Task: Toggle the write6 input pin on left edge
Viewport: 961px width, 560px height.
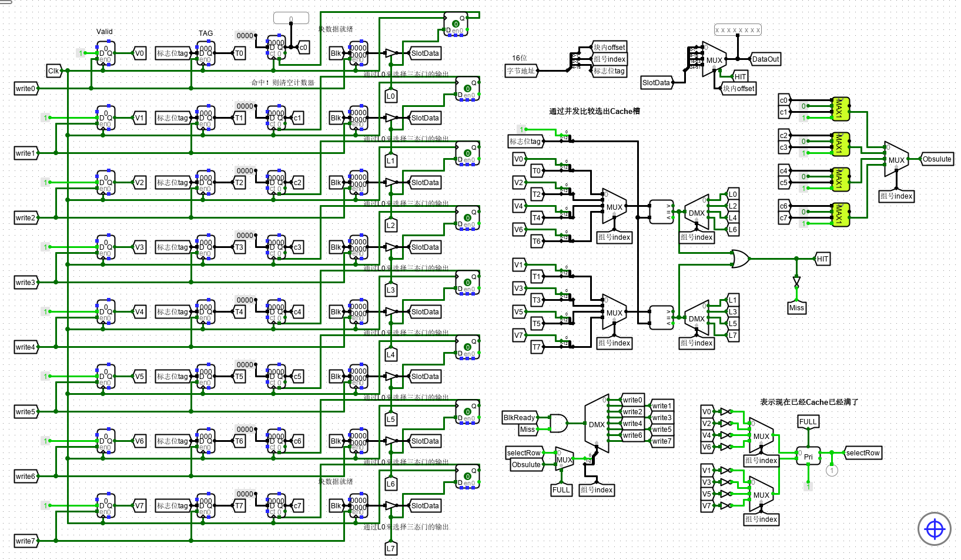Action: click(x=26, y=477)
